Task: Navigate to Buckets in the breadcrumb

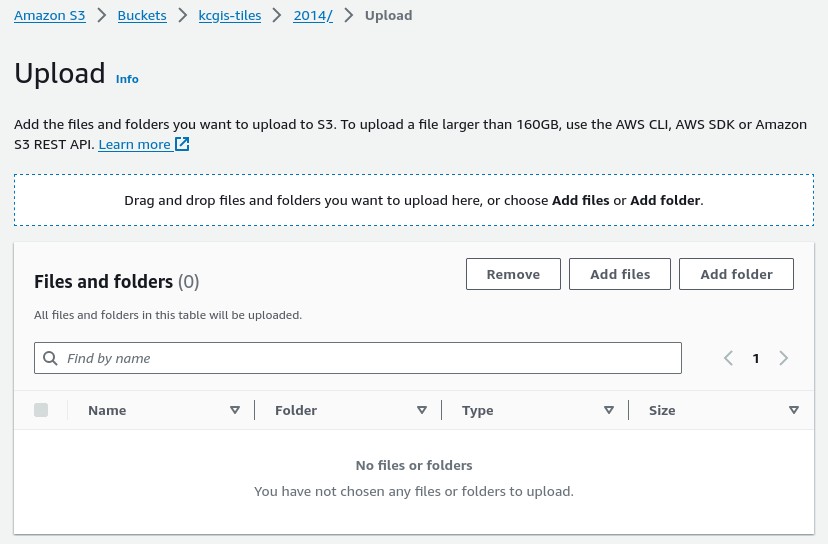Action: (142, 16)
